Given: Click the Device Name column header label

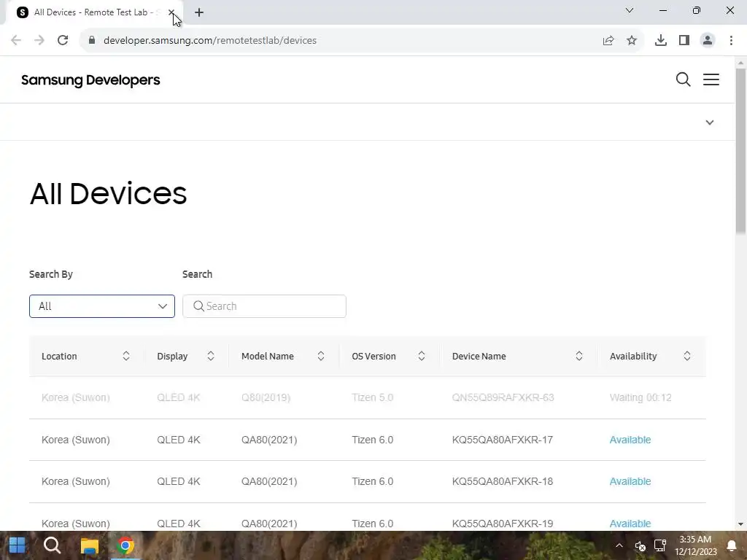Looking at the screenshot, I should [x=479, y=356].
